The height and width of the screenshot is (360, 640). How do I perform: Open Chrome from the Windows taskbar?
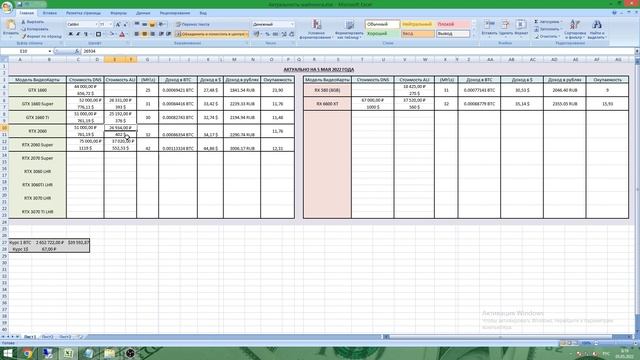28,353
